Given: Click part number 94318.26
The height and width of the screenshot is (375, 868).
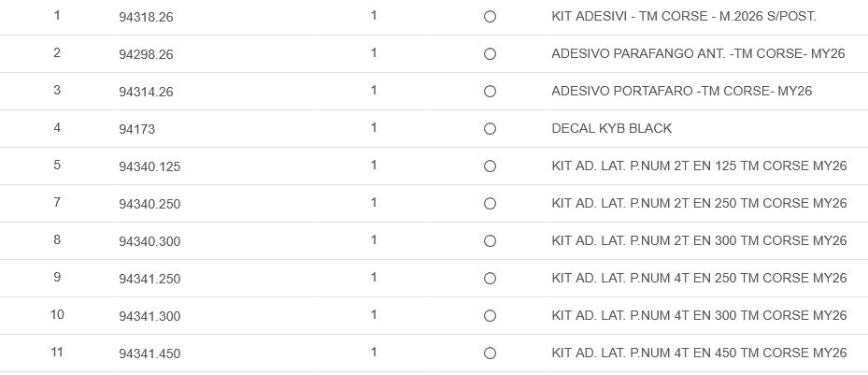Looking at the screenshot, I should coord(146,17).
